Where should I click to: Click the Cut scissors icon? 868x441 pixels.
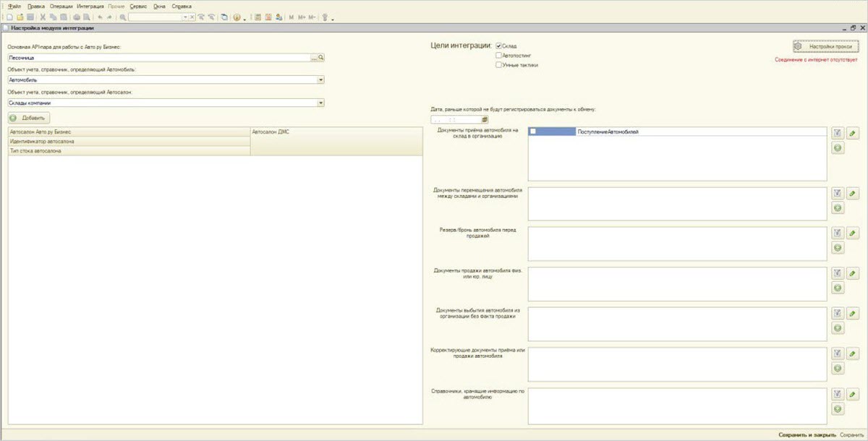pyautogui.click(x=43, y=17)
